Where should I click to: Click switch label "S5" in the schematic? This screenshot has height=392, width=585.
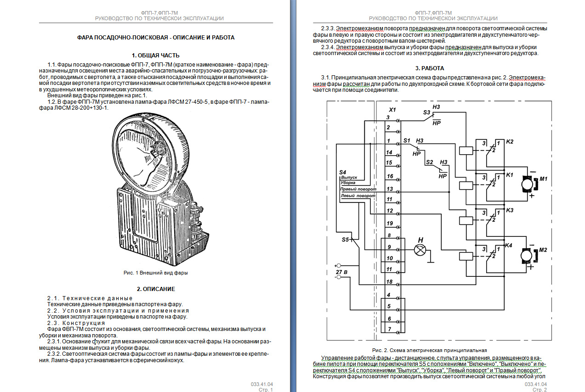pos(345,240)
